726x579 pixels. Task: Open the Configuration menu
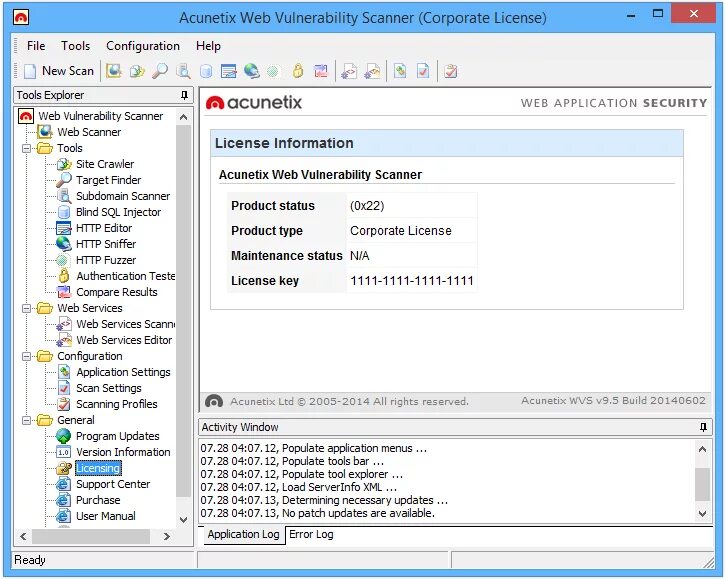143,46
